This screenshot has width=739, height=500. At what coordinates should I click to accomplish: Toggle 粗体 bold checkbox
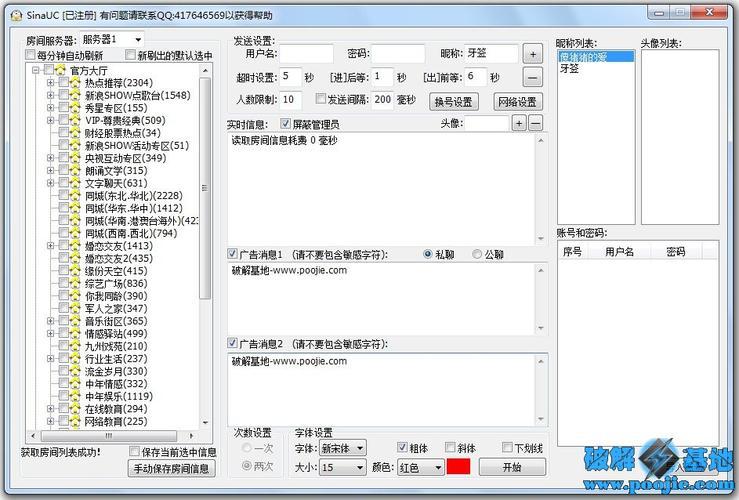[402, 447]
